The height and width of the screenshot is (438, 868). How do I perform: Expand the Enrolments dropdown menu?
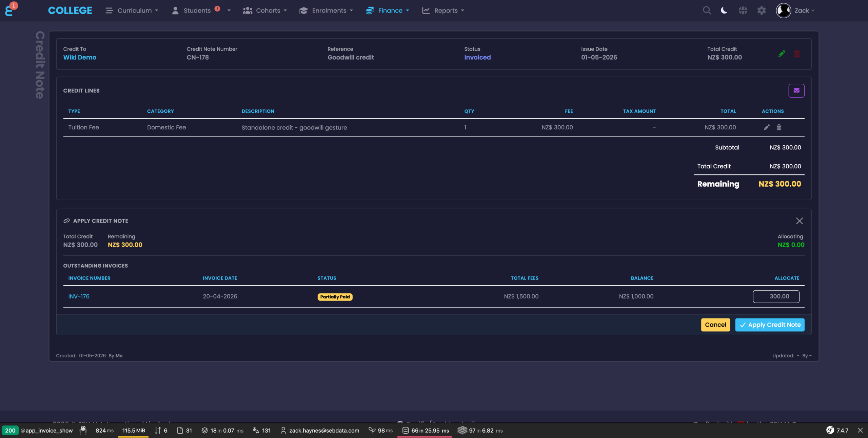coord(326,11)
